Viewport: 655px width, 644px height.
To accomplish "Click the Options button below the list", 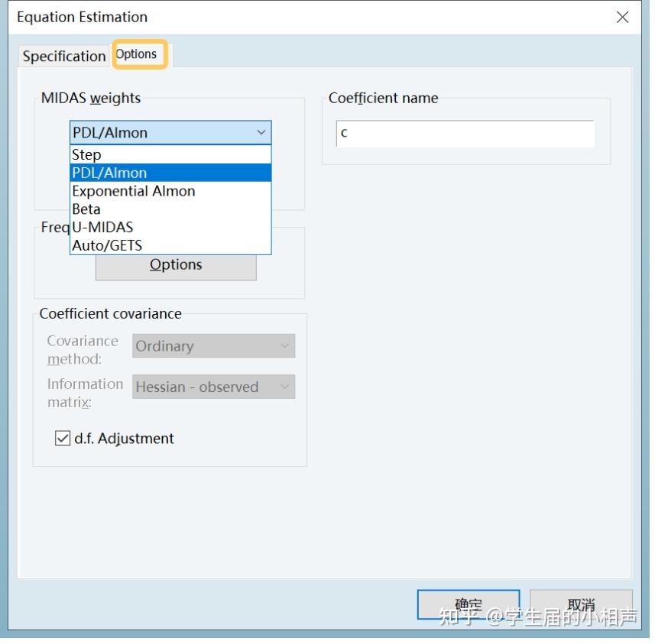I will pyautogui.click(x=176, y=265).
